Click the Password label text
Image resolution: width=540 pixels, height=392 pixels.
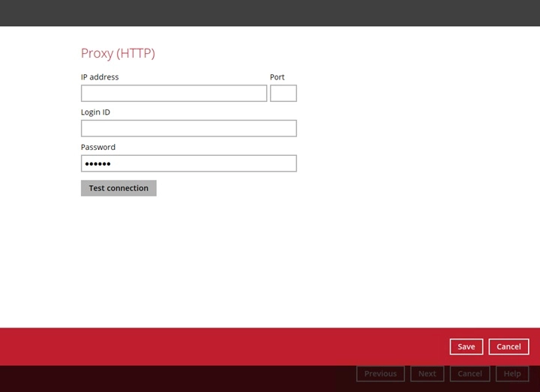[x=98, y=148]
